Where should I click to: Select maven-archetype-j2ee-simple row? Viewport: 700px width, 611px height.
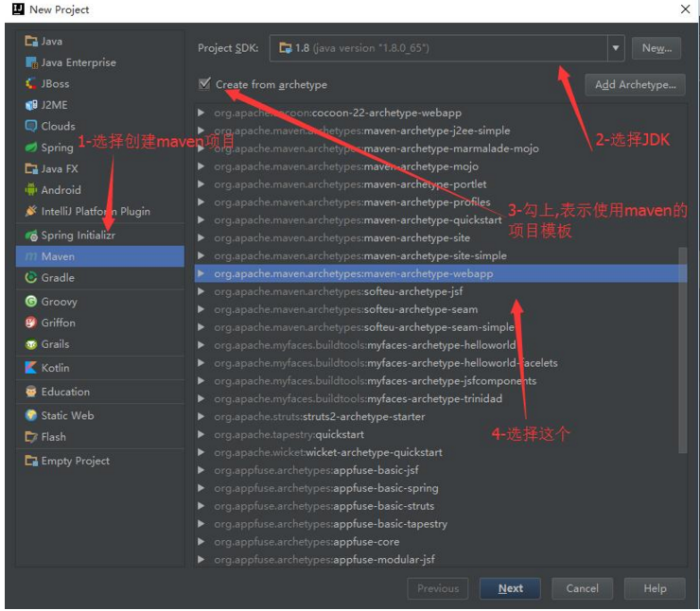tap(441, 131)
